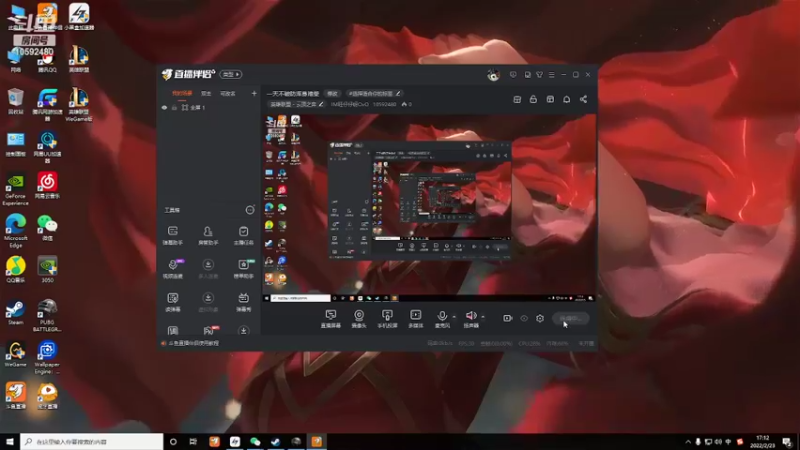Viewport: 800px width, 450px height.
Task: Open the streaming tutorial link at bottom
Action: pos(193,343)
